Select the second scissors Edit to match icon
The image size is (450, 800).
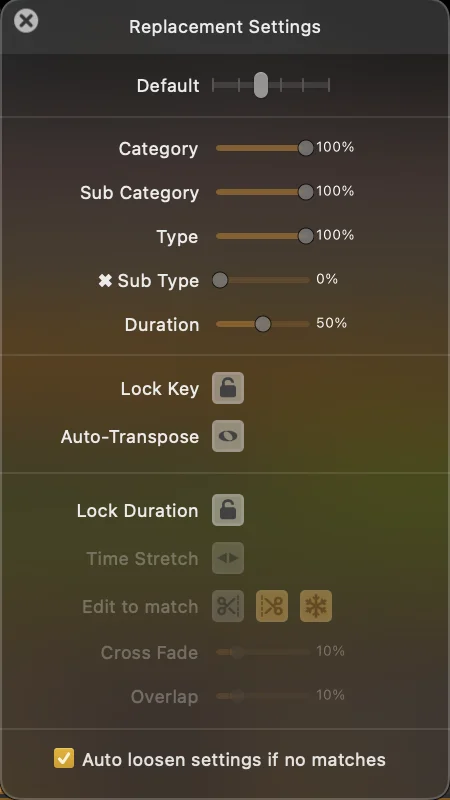(x=272, y=606)
